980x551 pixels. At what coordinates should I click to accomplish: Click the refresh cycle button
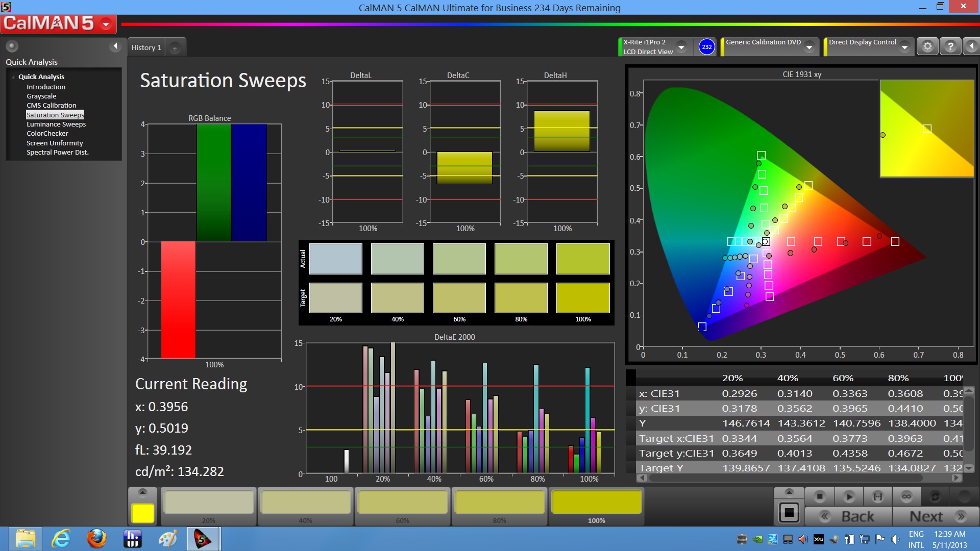(935, 496)
